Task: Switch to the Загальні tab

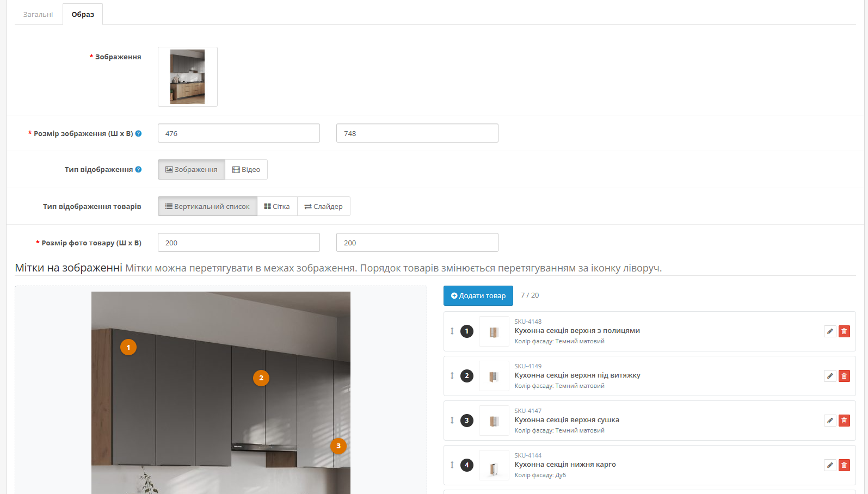Action: (x=38, y=14)
